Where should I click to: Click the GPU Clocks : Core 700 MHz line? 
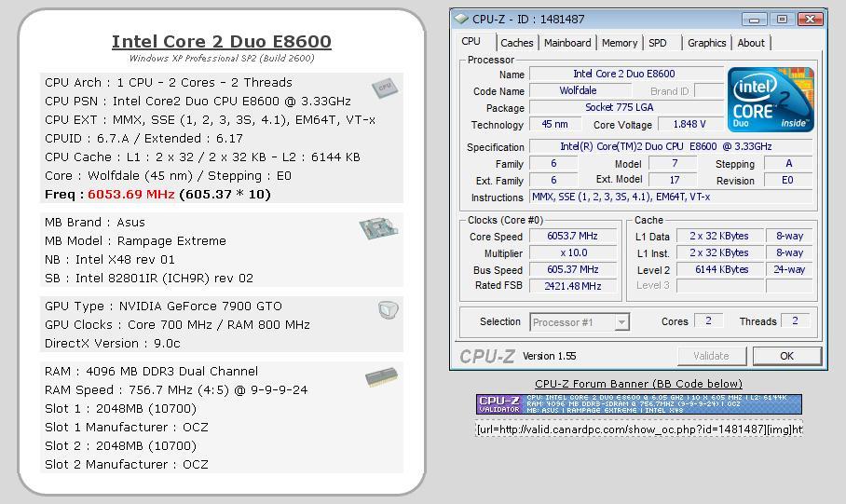[x=178, y=325]
